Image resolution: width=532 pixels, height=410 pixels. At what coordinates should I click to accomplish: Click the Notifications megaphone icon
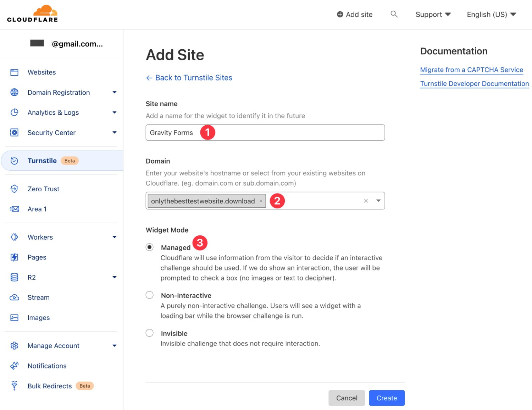tap(14, 366)
